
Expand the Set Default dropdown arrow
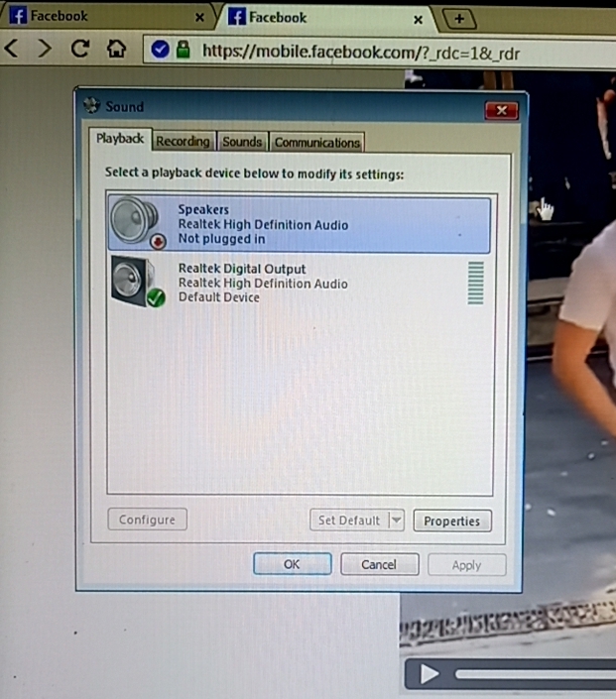[x=397, y=521]
